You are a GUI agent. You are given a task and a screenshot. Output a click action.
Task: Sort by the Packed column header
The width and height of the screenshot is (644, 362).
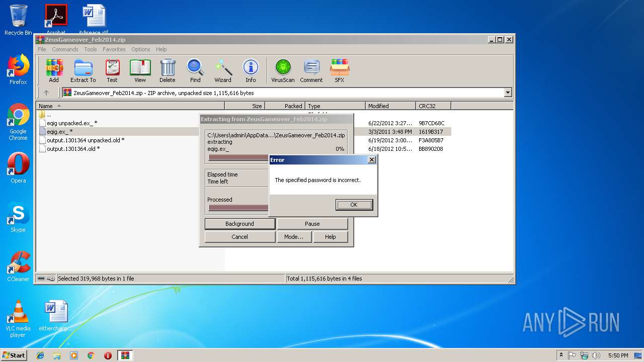coord(285,106)
